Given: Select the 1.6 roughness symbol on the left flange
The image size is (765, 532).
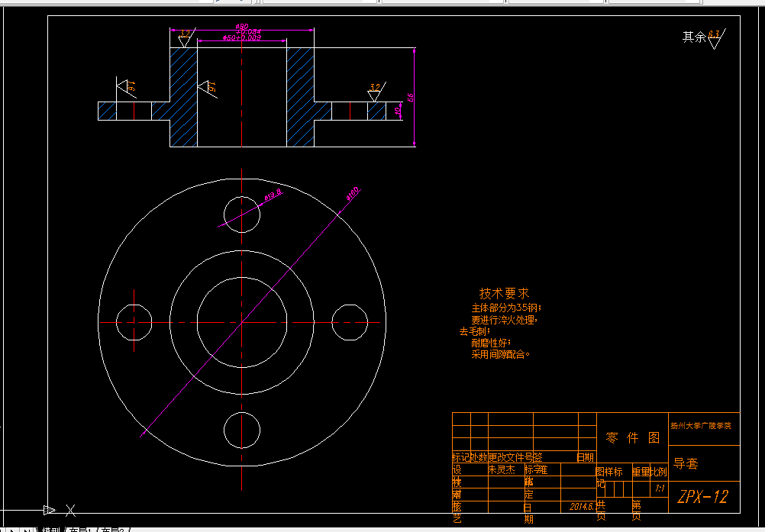Looking at the screenshot, I should point(126,87).
